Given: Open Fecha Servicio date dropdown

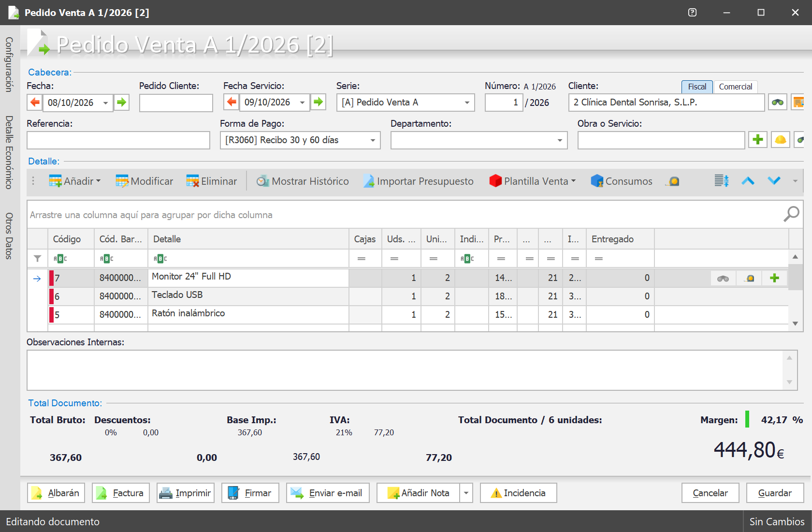Looking at the screenshot, I should pyautogui.click(x=302, y=103).
